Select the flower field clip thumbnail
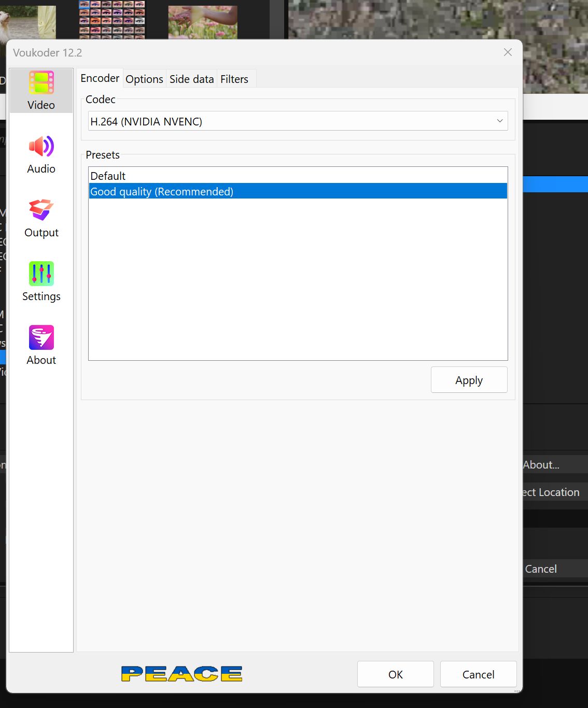The width and height of the screenshot is (588, 708). coord(203,22)
